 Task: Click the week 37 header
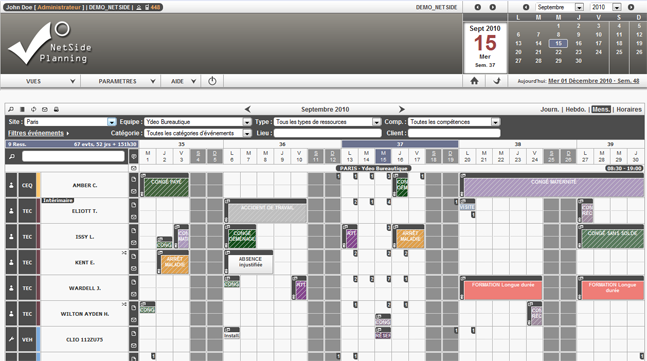(x=399, y=144)
